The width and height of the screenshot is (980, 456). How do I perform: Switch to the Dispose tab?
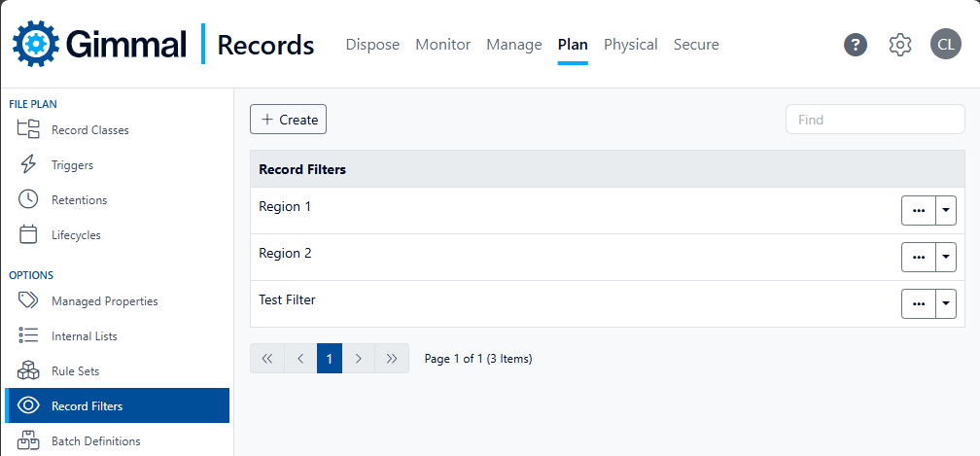pyautogui.click(x=372, y=45)
